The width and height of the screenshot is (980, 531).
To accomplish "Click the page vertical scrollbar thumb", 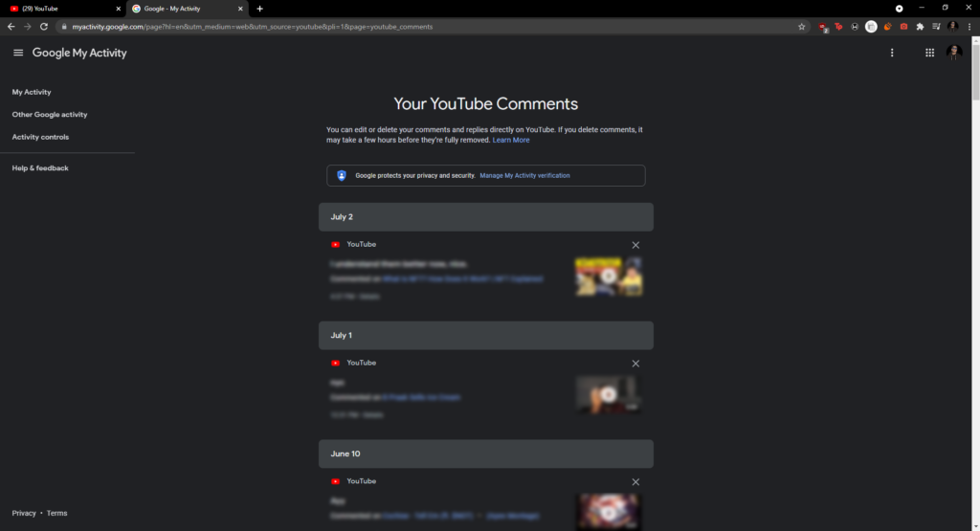I will [x=975, y=72].
